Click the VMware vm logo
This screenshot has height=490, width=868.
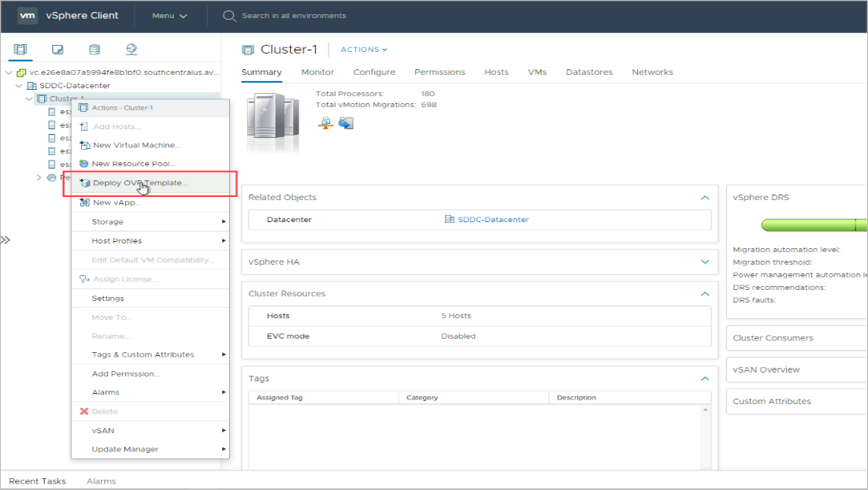coord(28,16)
